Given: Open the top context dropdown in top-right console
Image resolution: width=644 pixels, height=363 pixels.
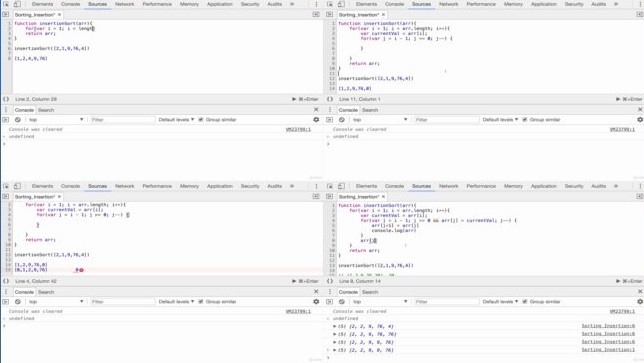Looking at the screenshot, I should [x=380, y=119].
